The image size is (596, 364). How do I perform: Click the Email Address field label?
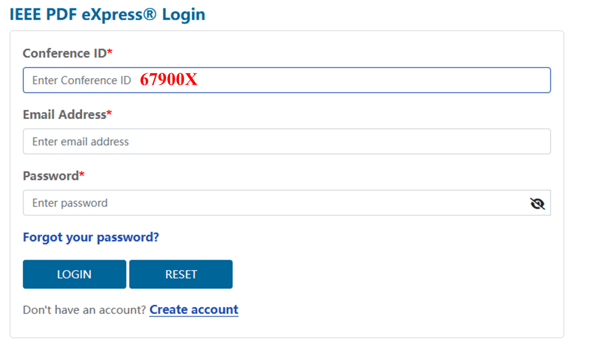64,114
